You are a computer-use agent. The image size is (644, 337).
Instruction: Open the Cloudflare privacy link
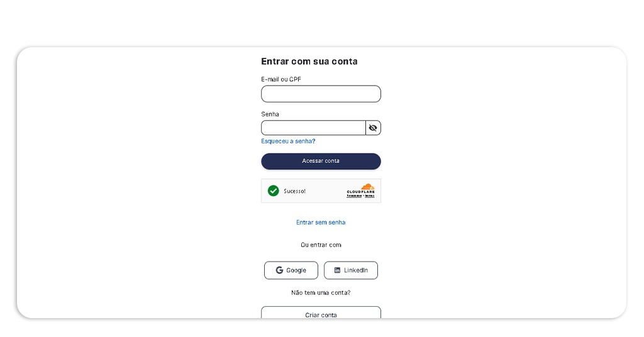click(353, 196)
